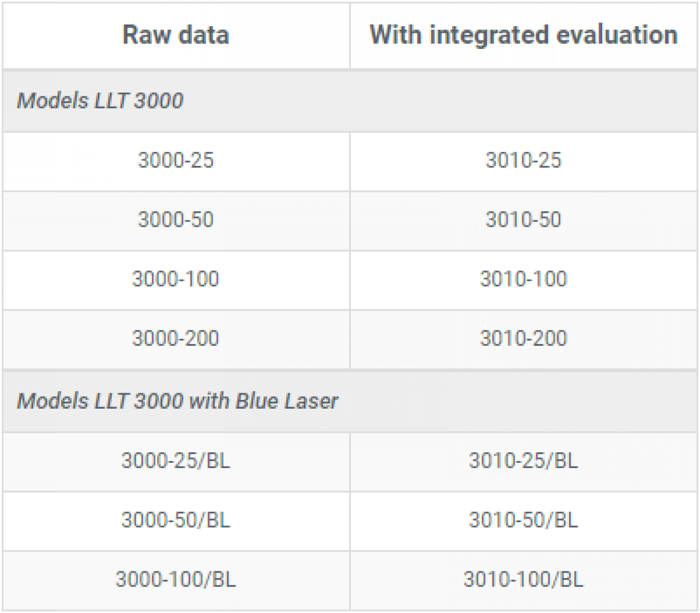
Task: Choose the 3010-100/BL entry
Action: (523, 580)
